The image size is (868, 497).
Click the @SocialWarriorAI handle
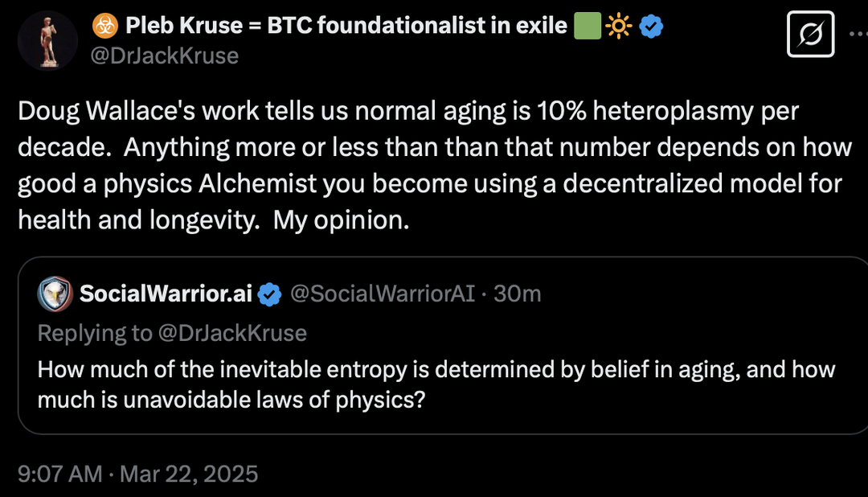coord(382,294)
